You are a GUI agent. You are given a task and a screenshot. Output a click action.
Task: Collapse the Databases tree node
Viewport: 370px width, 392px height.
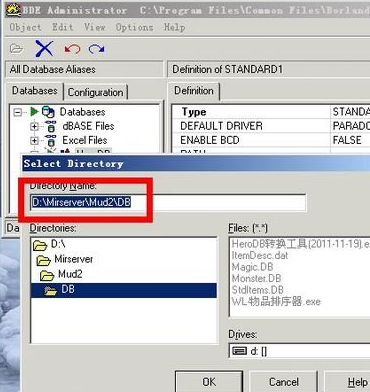(17, 112)
